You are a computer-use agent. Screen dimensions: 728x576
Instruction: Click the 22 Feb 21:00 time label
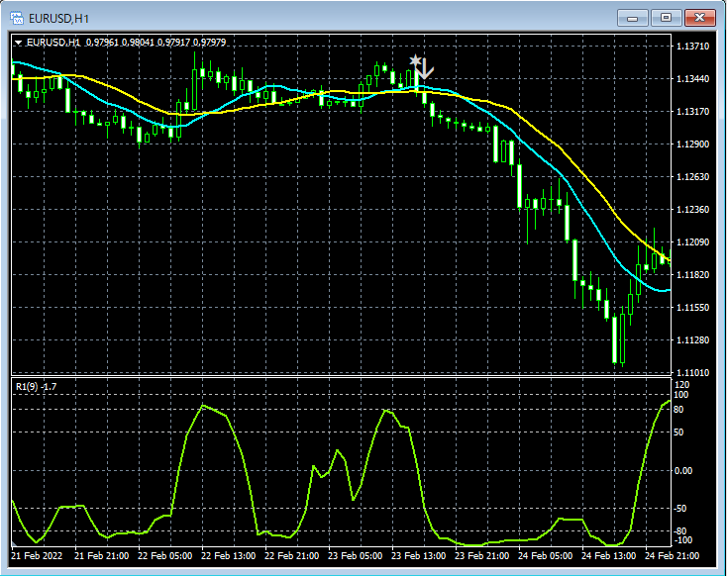pos(291,555)
